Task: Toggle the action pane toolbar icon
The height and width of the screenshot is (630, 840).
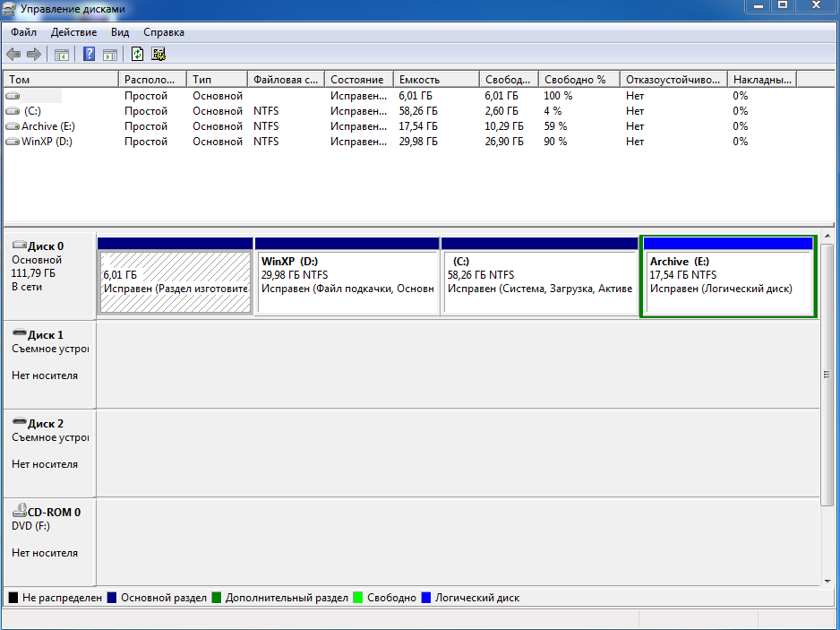Action: click(x=110, y=54)
